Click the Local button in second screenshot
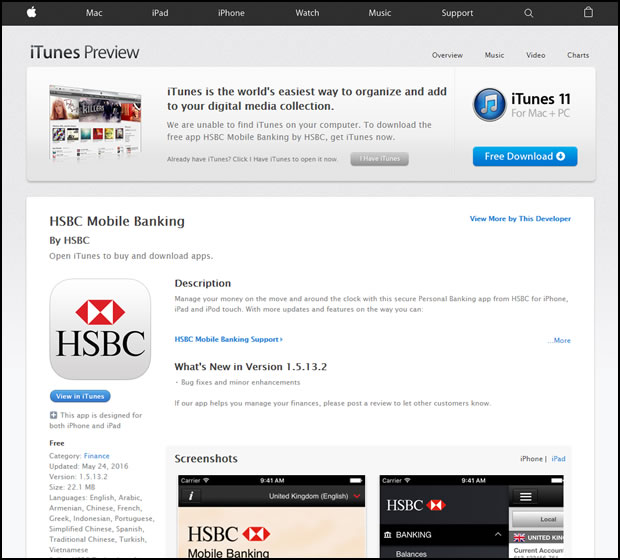 pyautogui.click(x=538, y=519)
